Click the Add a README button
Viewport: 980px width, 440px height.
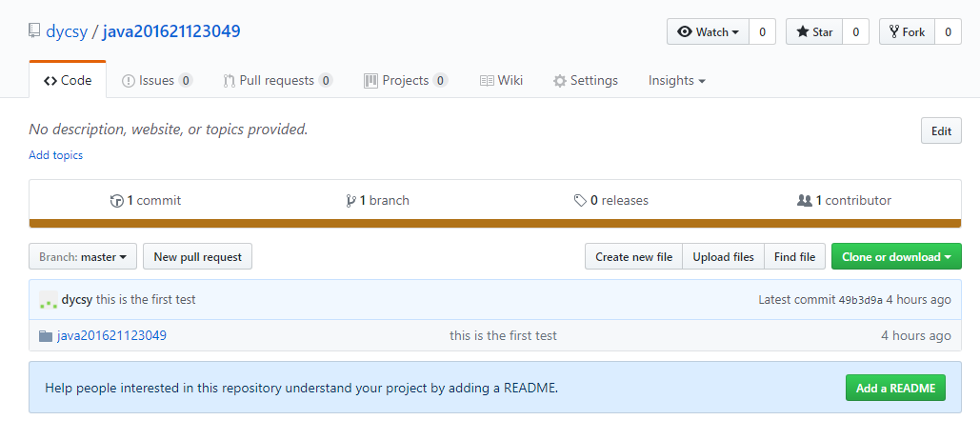coord(895,389)
